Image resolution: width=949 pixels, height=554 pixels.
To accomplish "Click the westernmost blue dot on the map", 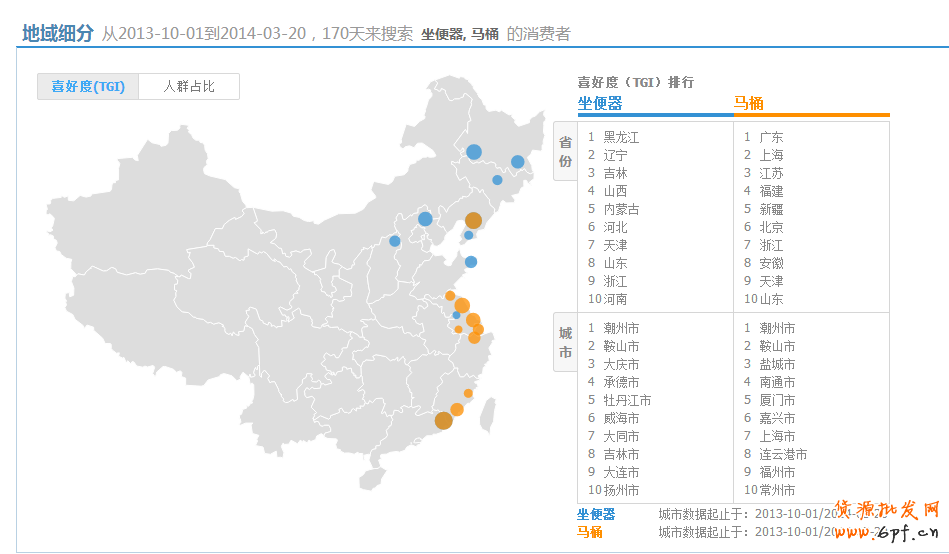I will coord(395,241).
